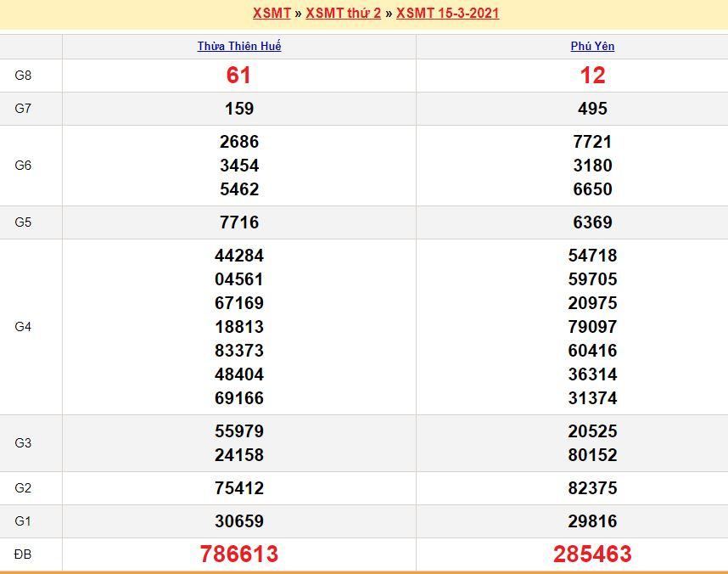Click the special prize 786613
This screenshot has height=574, width=728.
[239, 554]
